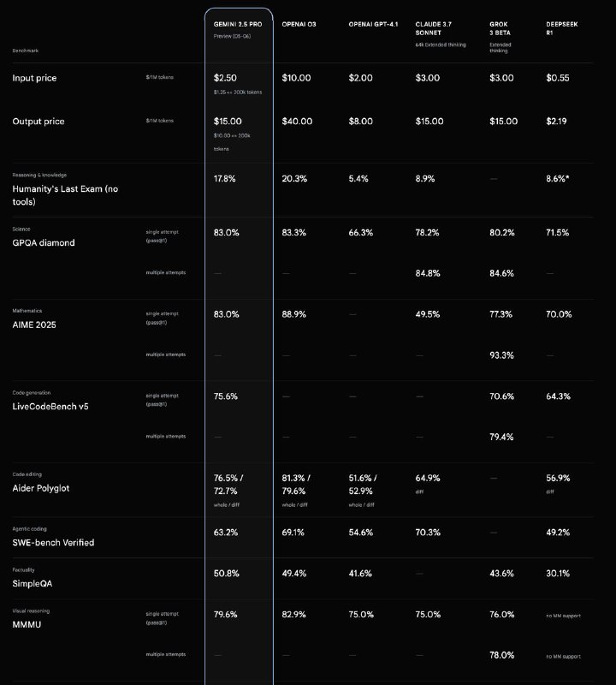The width and height of the screenshot is (616, 685).
Task: Click the Humanity's Last Exam benchmark label
Action: click(65, 195)
